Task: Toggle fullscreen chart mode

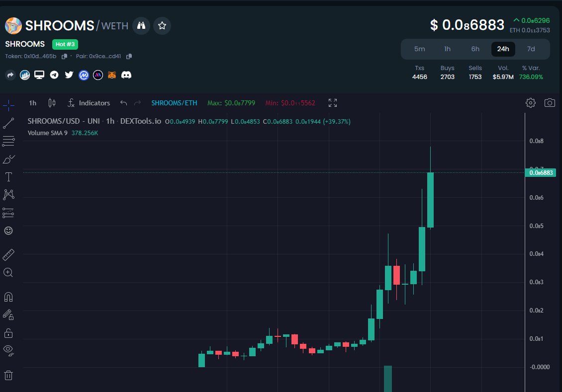Action: click(333, 103)
